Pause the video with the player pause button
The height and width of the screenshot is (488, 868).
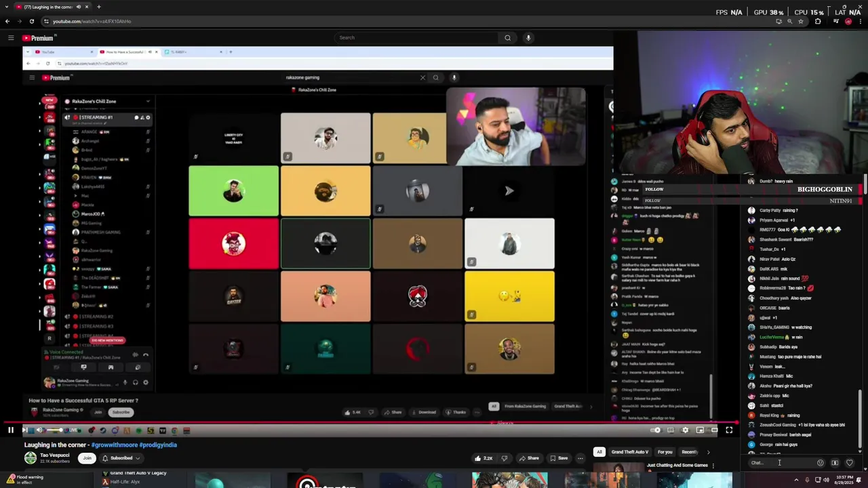(10, 430)
